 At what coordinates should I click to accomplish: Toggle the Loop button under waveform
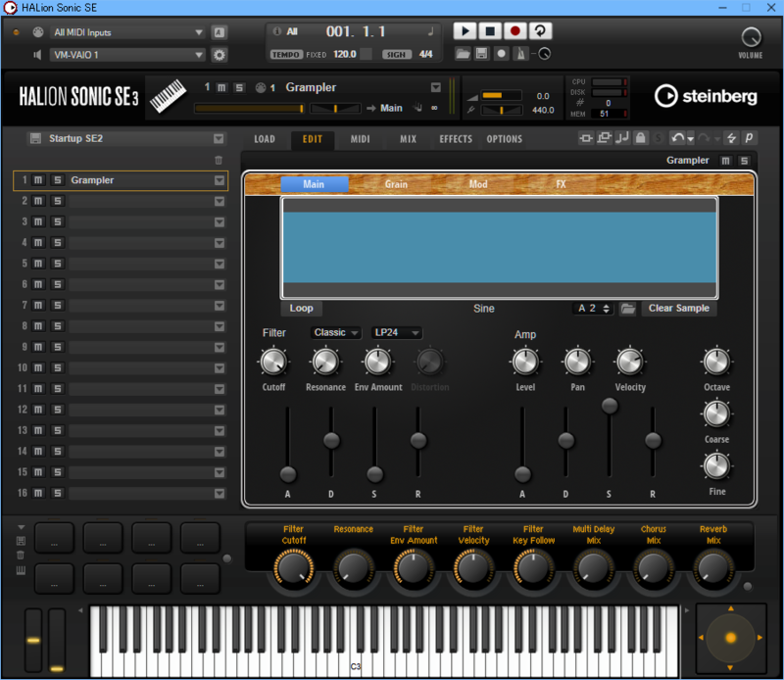tap(301, 309)
